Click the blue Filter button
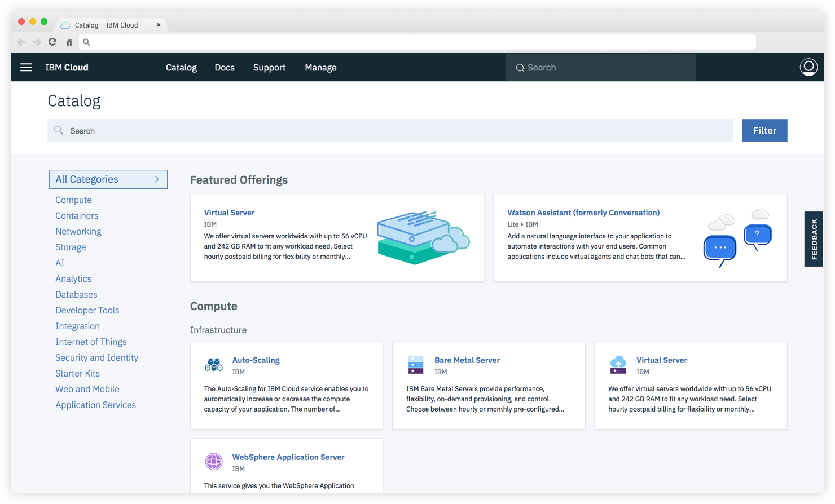 pos(764,130)
